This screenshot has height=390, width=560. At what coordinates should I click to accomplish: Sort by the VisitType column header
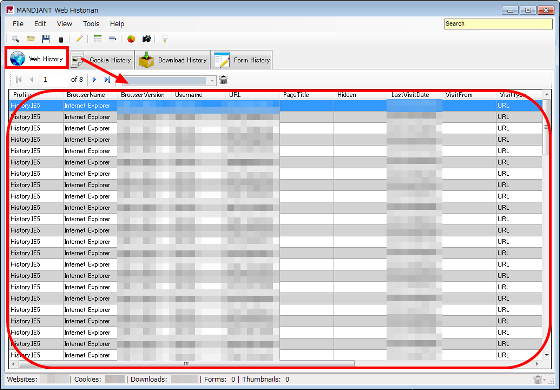pos(519,95)
